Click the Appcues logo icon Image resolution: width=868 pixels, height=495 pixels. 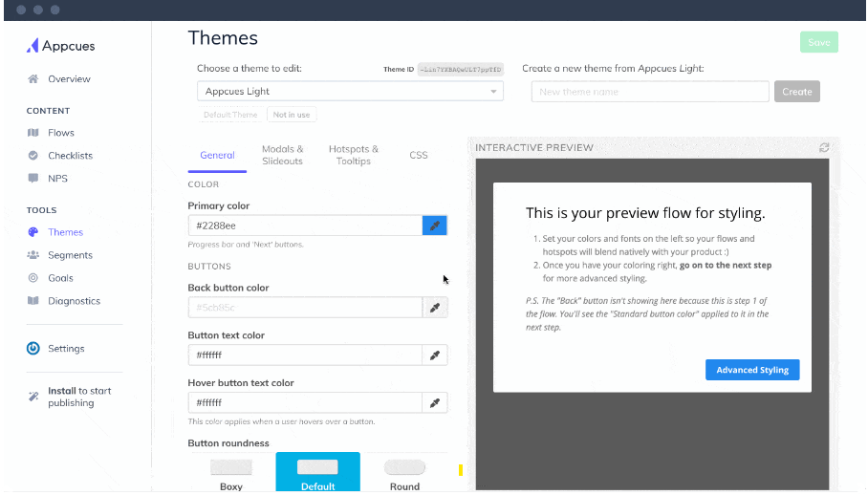tap(33, 45)
